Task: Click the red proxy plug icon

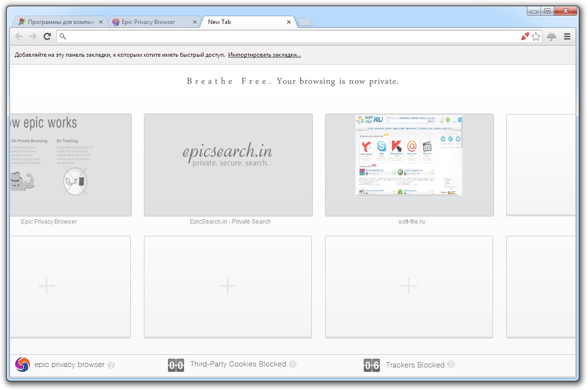Action: (524, 36)
